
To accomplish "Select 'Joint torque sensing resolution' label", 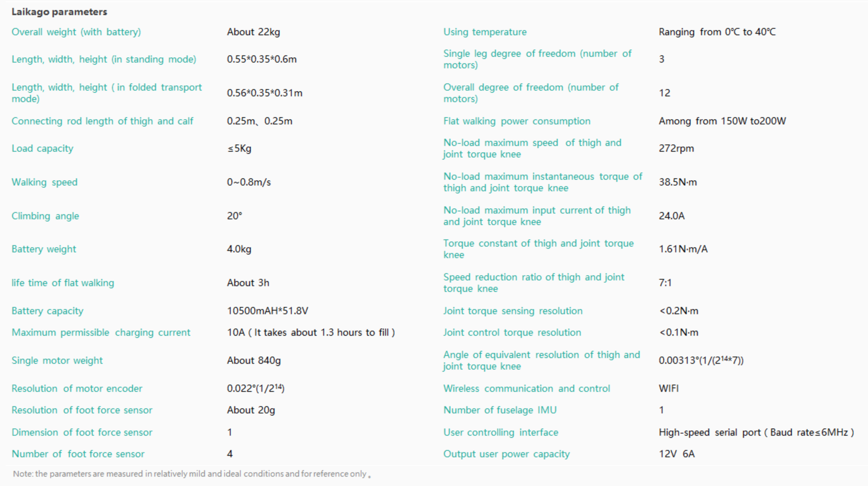I will pos(513,311).
